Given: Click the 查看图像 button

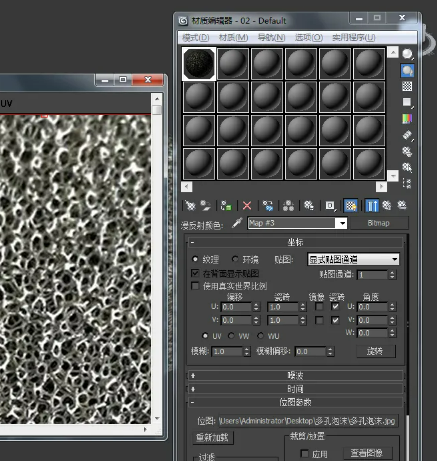Looking at the screenshot, I should coord(367,453).
